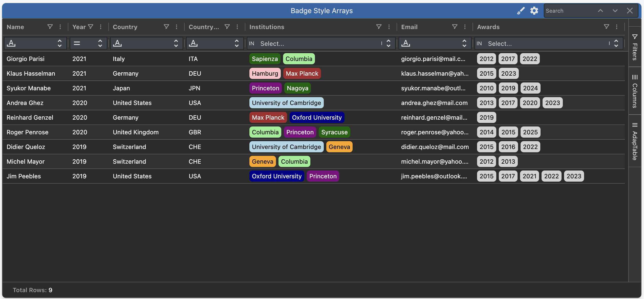This screenshot has width=644, height=299.
Task: Jump to next search result arrow
Action: [x=615, y=11]
